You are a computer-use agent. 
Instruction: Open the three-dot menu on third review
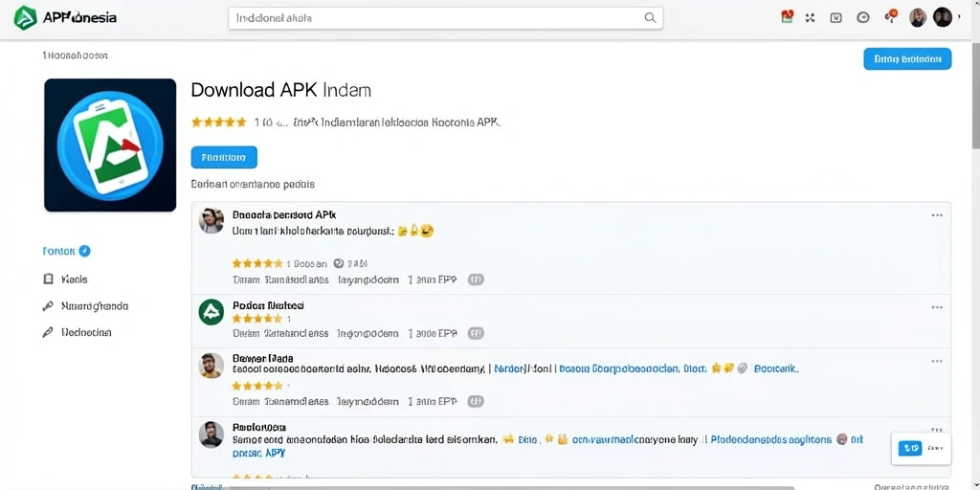937,361
